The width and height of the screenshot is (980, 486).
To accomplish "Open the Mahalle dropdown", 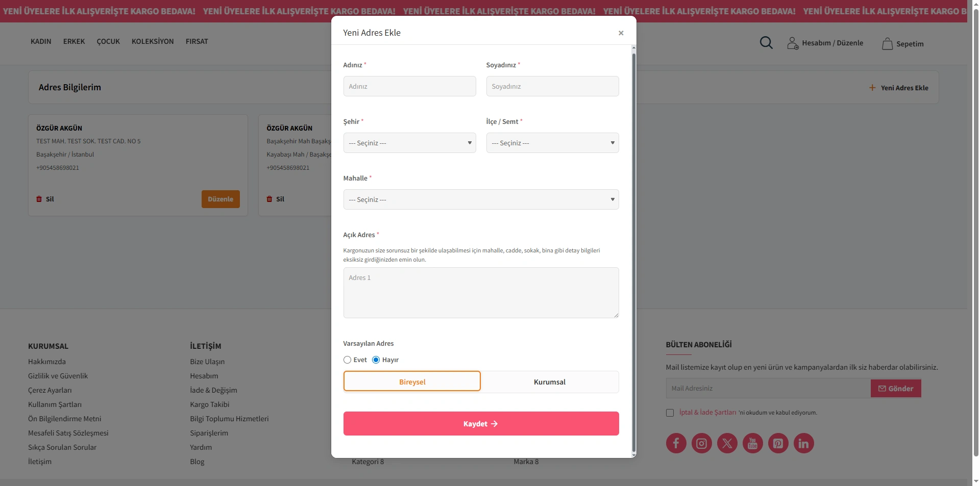I will [481, 199].
